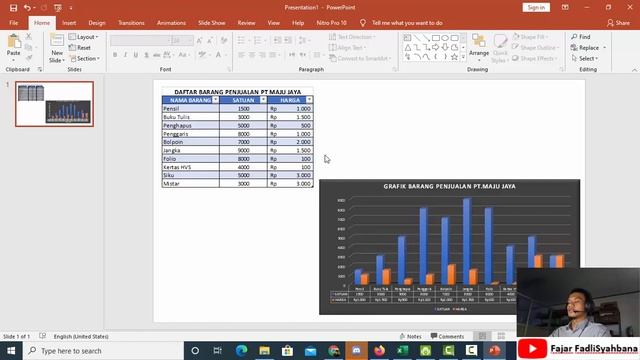Toggle Align Left paragraph
Image resolution: width=640 pixels, height=360 pixels.
coord(242,55)
